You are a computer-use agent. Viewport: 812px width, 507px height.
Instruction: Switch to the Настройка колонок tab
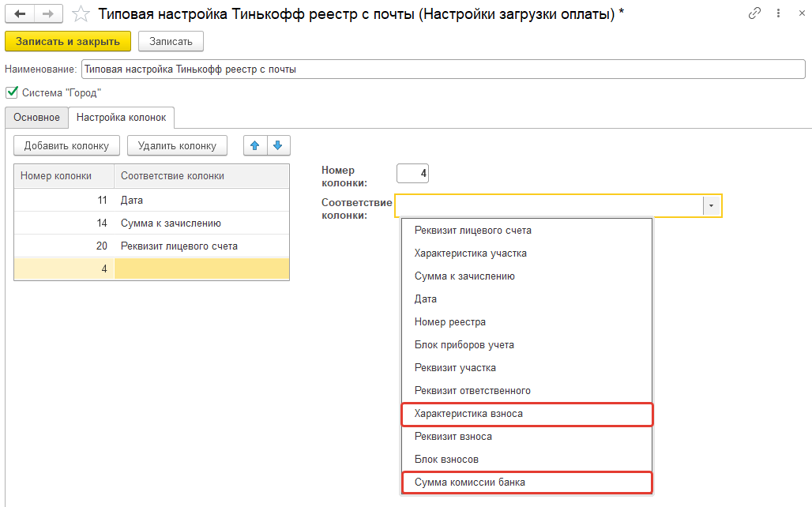(121, 118)
